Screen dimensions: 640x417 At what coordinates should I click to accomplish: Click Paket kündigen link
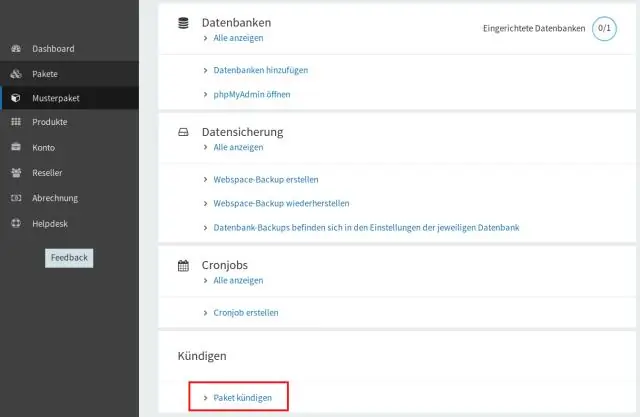tap(242, 397)
